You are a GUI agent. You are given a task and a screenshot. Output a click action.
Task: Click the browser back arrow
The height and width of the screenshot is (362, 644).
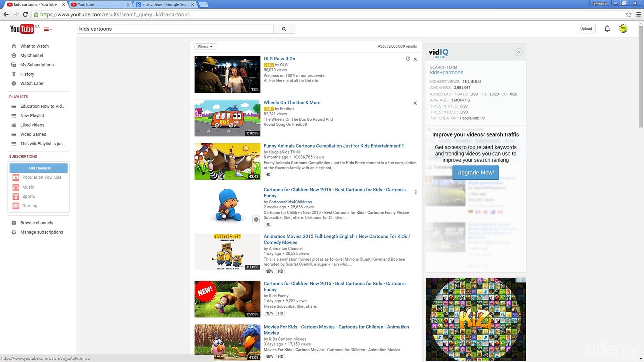pos(6,14)
